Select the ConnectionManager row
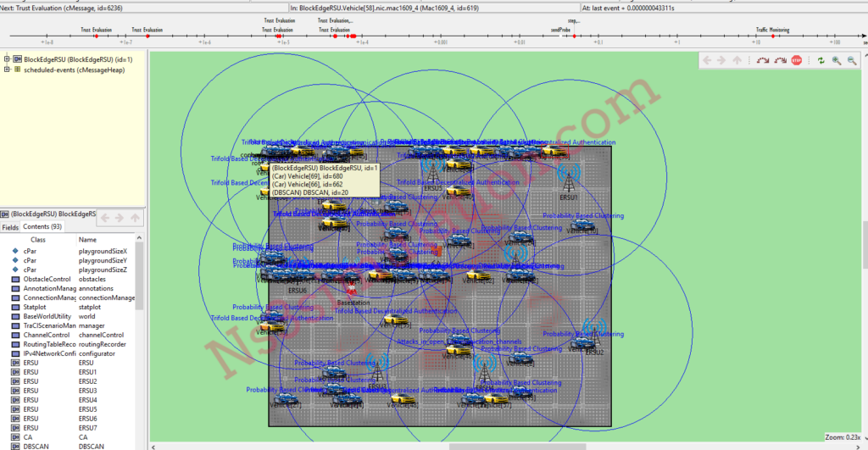 69,297
